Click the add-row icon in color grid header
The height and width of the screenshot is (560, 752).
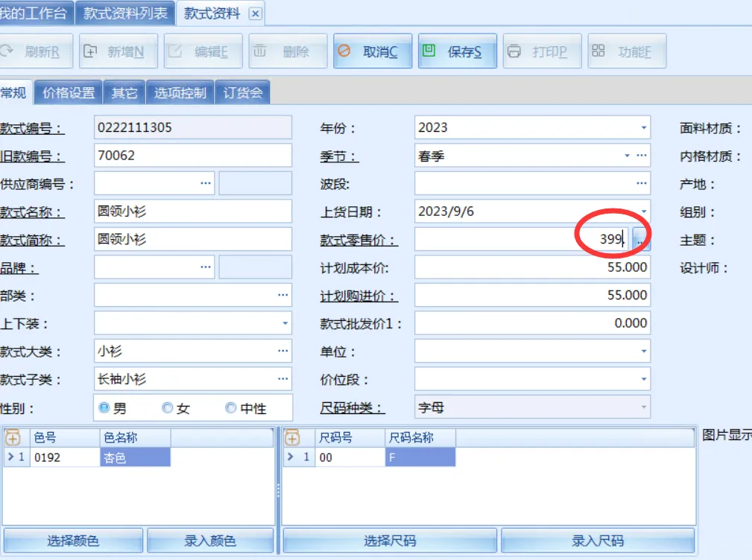coord(13,438)
